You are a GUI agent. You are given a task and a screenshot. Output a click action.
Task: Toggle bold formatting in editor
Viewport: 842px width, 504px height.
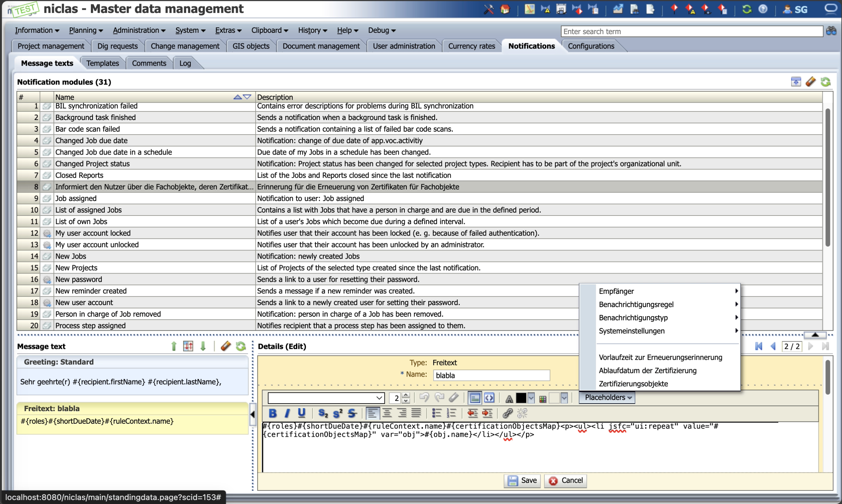click(272, 413)
